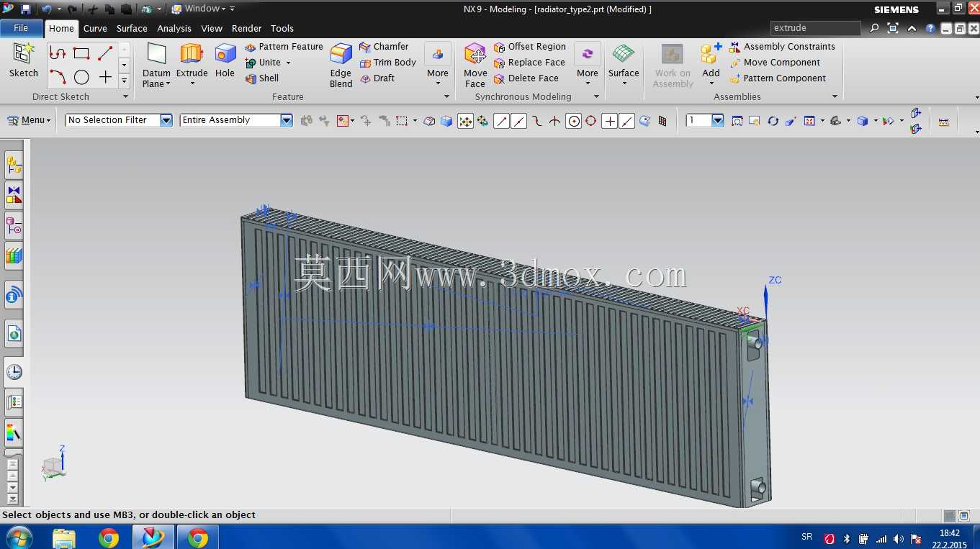Apply Edge Blend tool
Viewport: 980px width, 549px height.
(341, 65)
